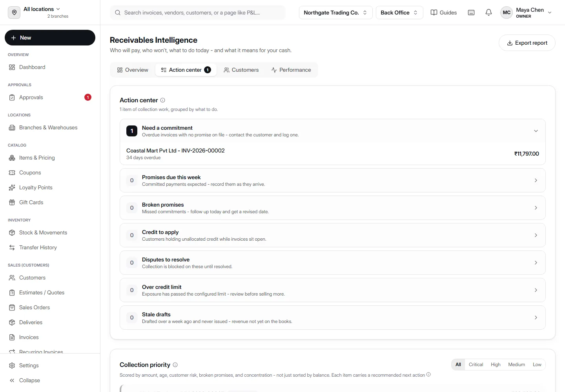This screenshot has width=565, height=392.
Task: Open Dashboard from the sidebar
Action: (50, 67)
